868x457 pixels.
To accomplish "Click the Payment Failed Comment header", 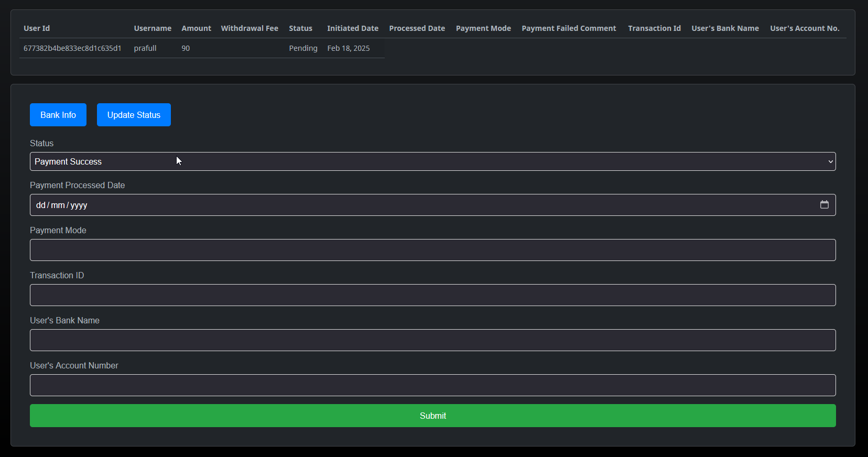I will 569,28.
